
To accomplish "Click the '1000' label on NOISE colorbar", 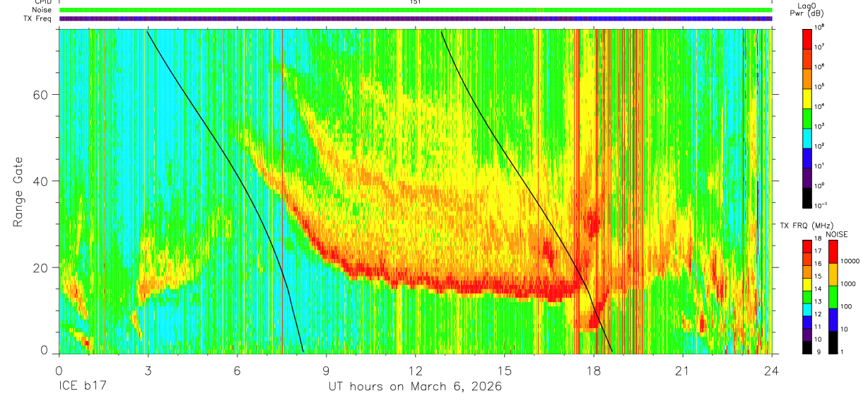I will pos(849,284).
